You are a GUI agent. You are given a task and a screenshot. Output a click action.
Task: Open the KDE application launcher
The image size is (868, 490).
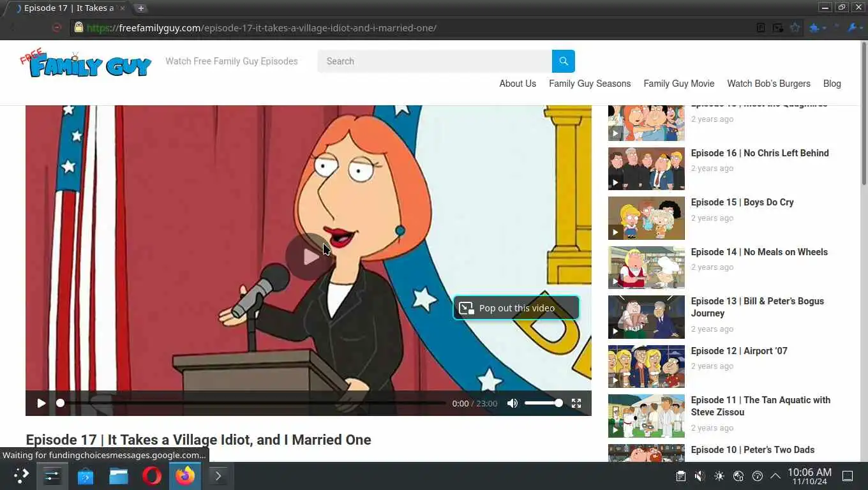pyautogui.click(x=21, y=476)
